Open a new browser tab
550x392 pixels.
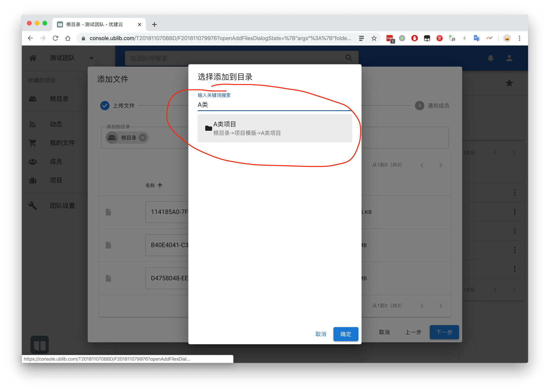154,24
